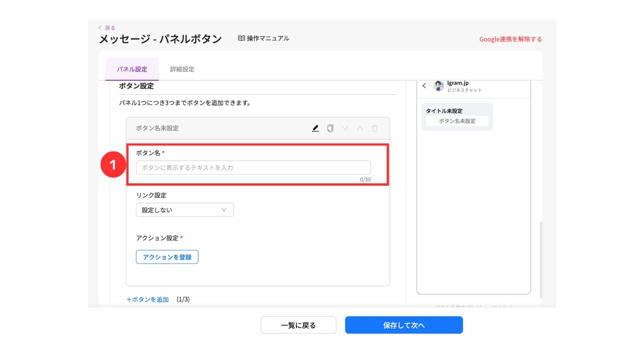The image size is (644, 362).
Task: Focus the ボタン名 text input field
Action: click(253, 168)
